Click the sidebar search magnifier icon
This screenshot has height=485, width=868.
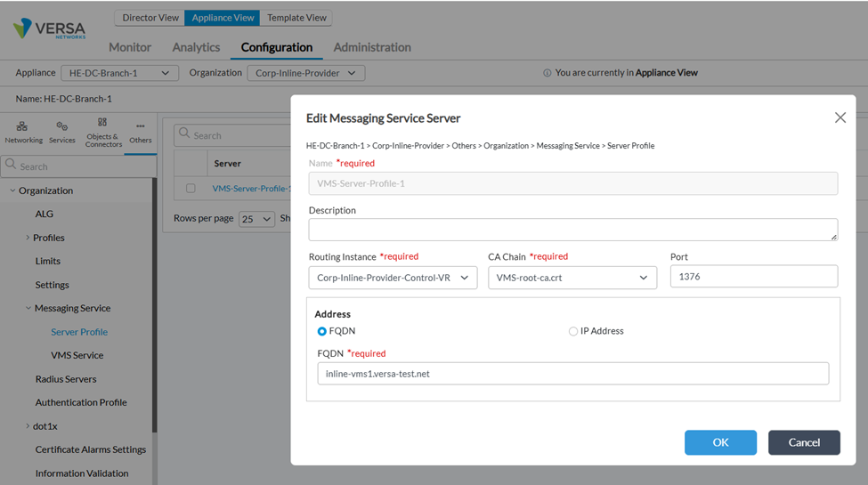[11, 165]
